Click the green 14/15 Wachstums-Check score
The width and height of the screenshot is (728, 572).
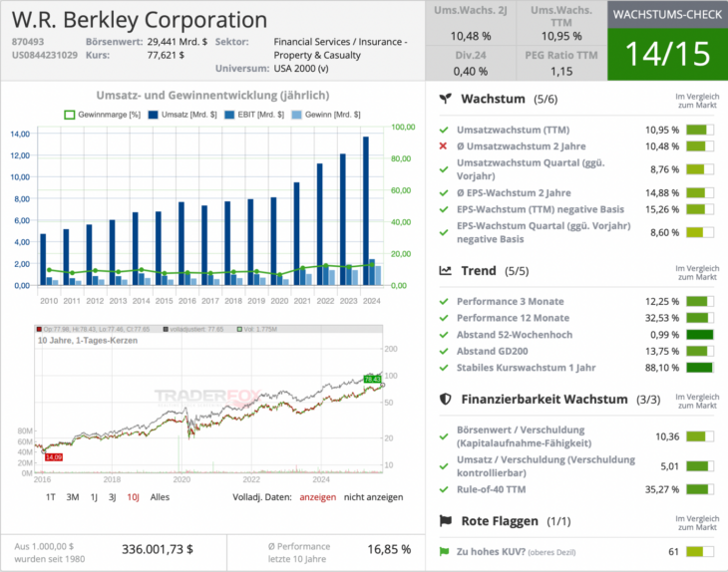tap(667, 55)
